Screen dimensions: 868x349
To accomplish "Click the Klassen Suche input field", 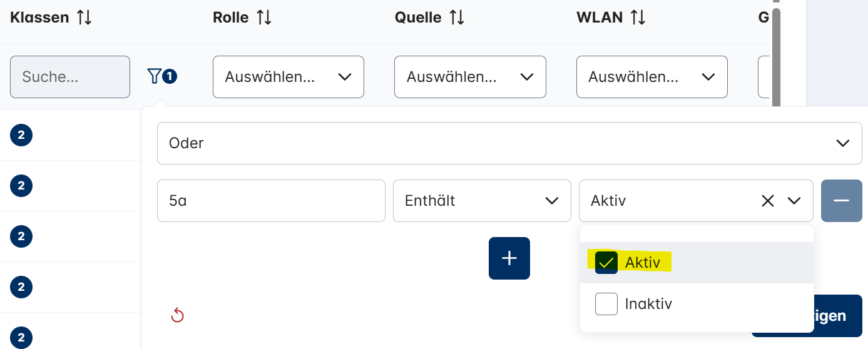I will [x=70, y=77].
